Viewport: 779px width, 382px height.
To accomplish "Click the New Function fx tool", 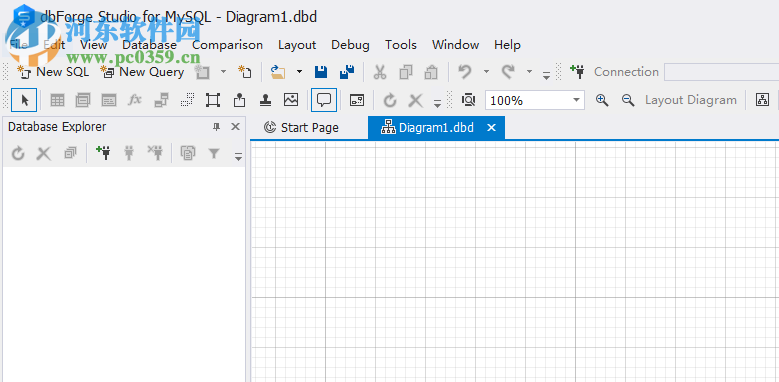I will (135, 100).
